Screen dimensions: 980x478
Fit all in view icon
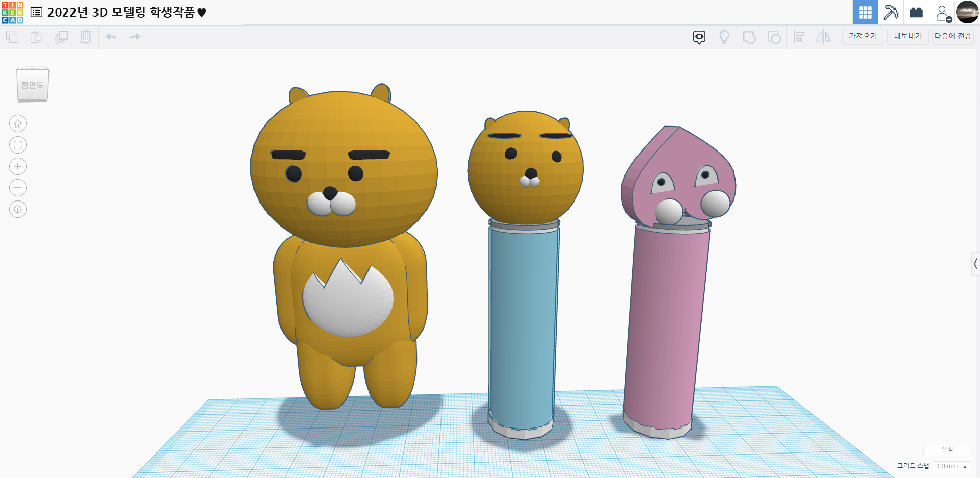coord(18,145)
